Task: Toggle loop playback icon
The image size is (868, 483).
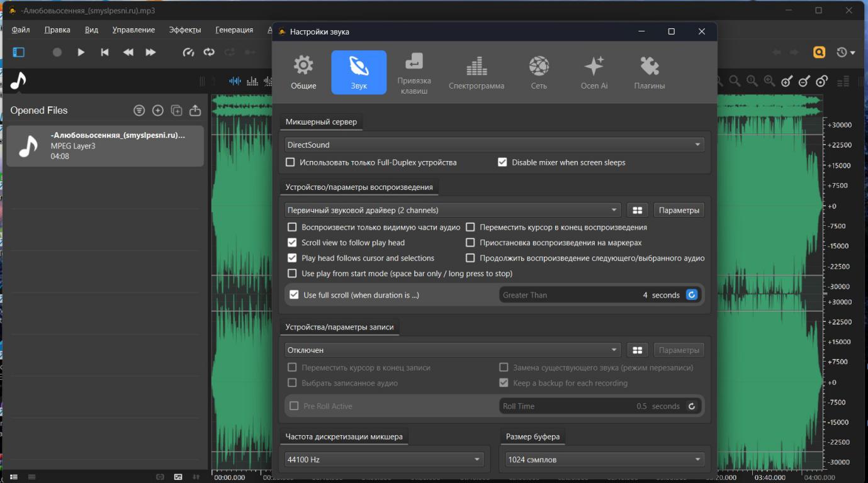Action: (x=209, y=52)
